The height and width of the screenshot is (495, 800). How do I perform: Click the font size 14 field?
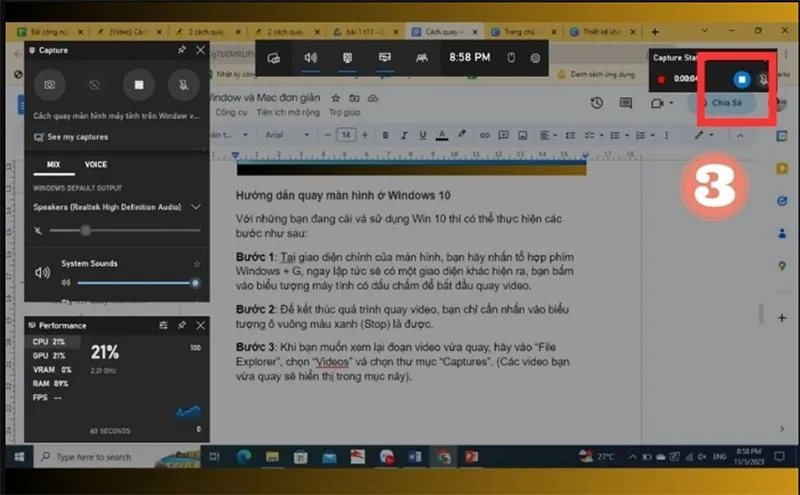[x=346, y=135]
